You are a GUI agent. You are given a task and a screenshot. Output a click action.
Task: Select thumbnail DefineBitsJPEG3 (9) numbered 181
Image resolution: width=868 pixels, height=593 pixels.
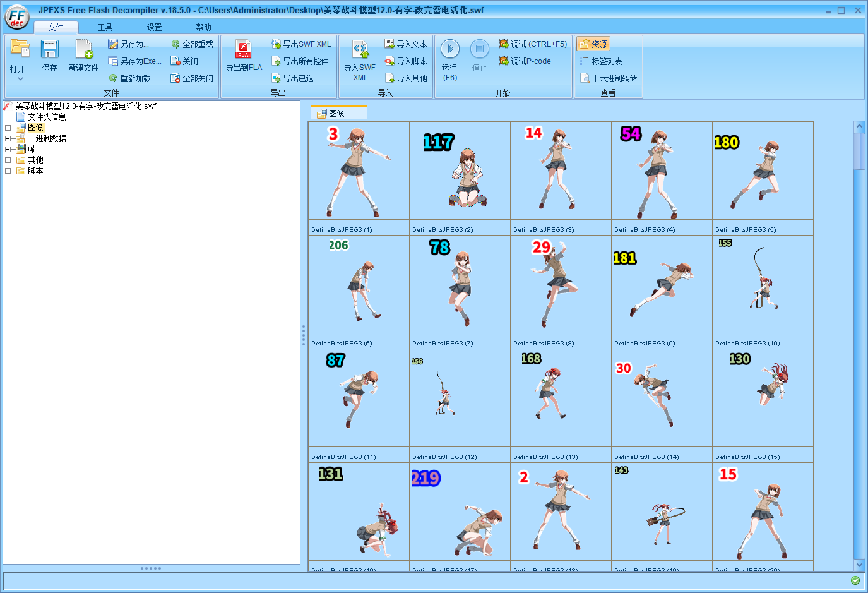(662, 292)
